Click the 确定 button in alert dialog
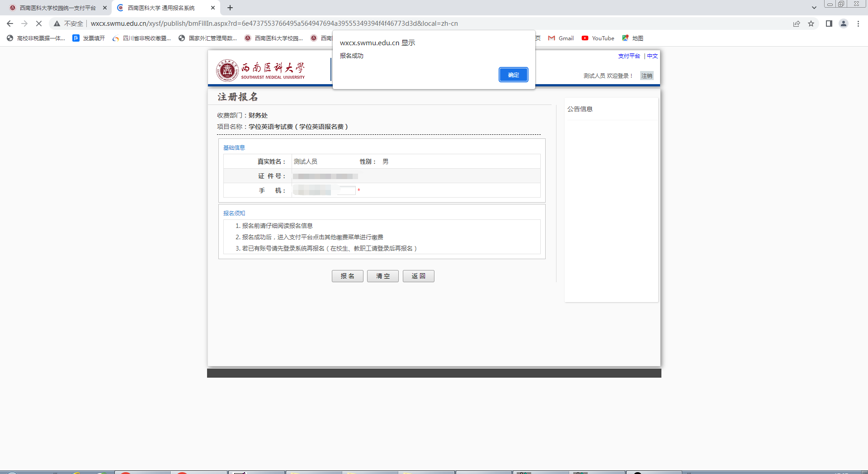 [513, 75]
